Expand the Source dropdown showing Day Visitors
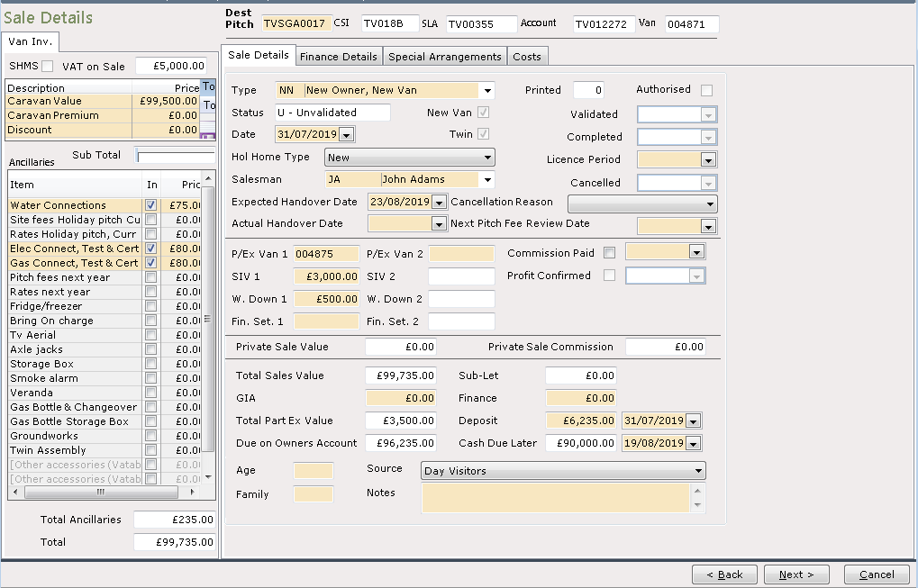The width and height of the screenshot is (918, 588). point(563,471)
